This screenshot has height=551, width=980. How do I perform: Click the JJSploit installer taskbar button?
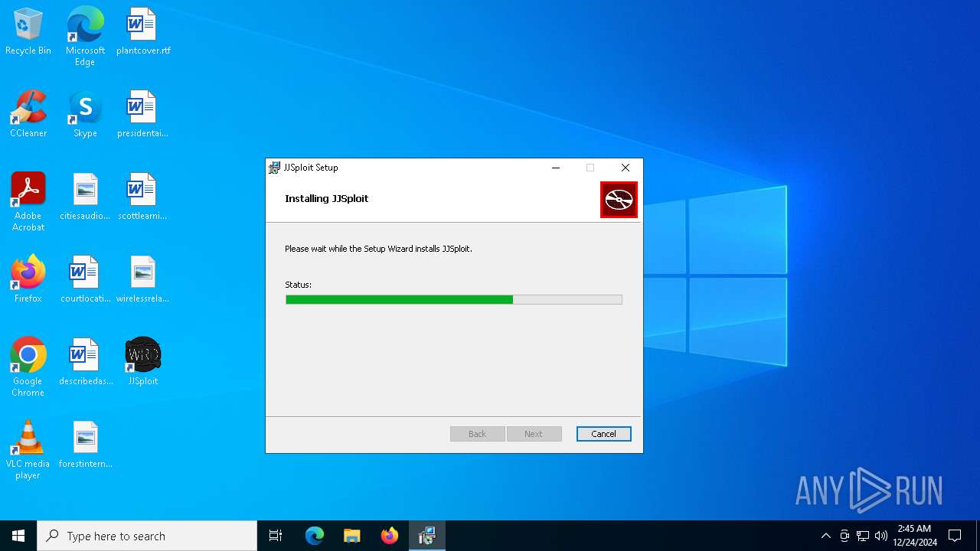pos(426,536)
